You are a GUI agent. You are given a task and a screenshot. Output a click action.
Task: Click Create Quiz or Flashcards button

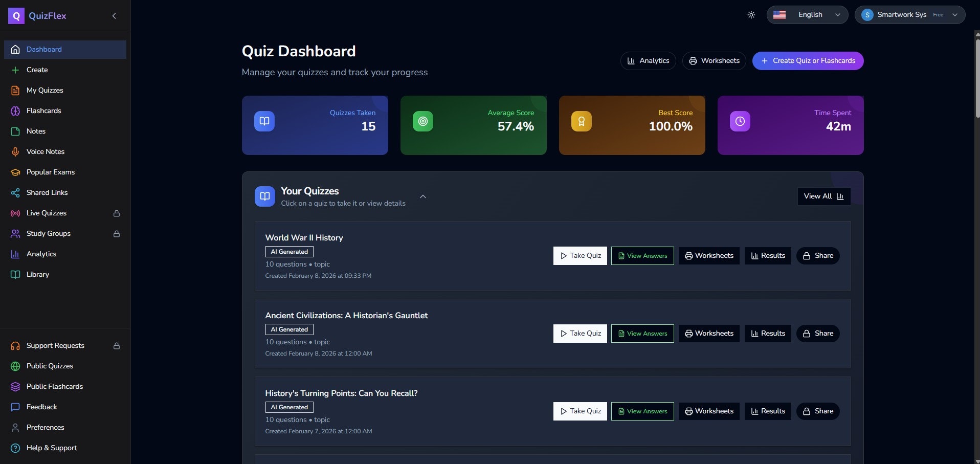807,60
